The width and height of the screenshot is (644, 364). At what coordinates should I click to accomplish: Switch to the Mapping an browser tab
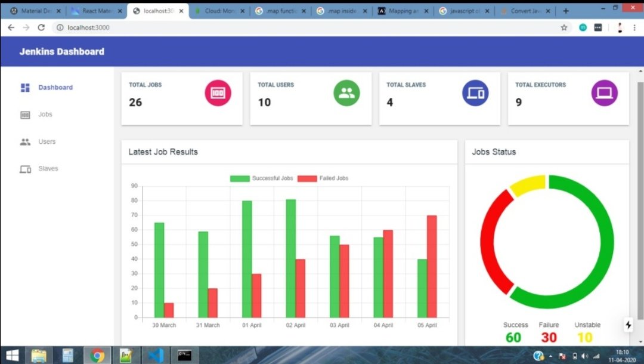(x=403, y=11)
